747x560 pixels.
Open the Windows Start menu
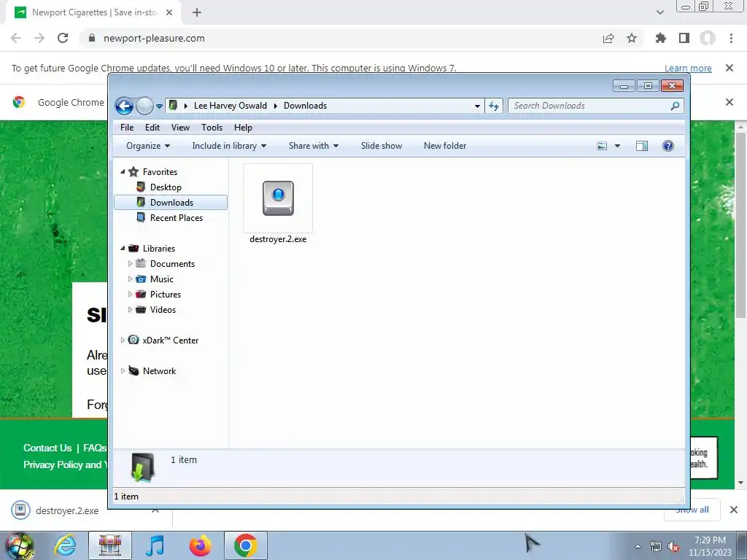pyautogui.click(x=19, y=545)
